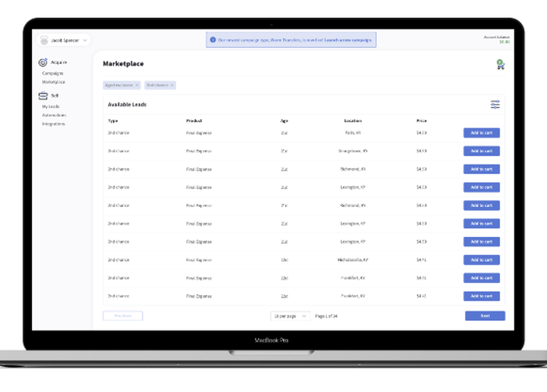Expand the leads per page selector chevron
This screenshot has height=392, width=547.
(x=305, y=315)
